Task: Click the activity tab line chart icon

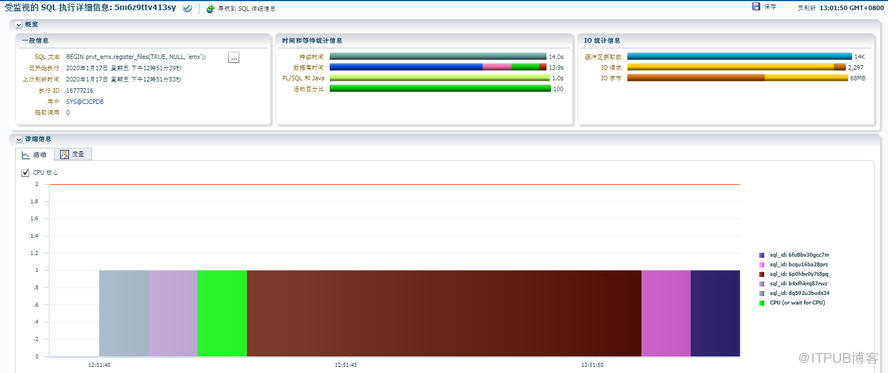Action: click(25, 155)
